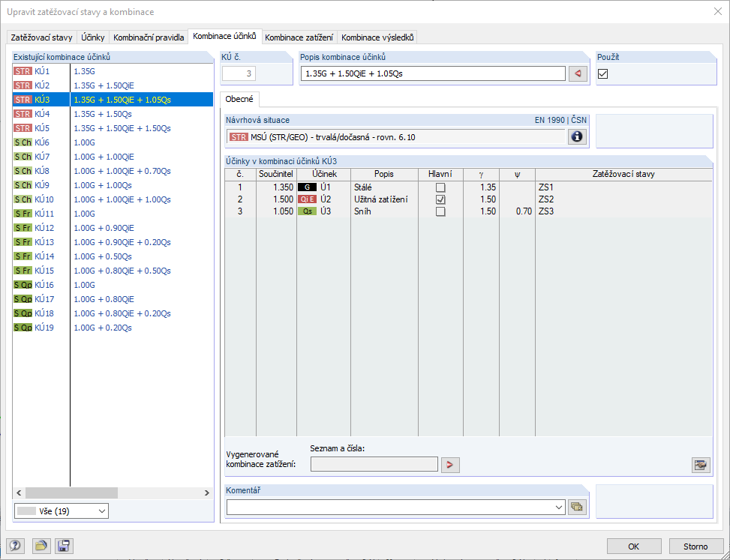Close the dialog with the X button
Screen dimensions: 730x560
point(718,12)
